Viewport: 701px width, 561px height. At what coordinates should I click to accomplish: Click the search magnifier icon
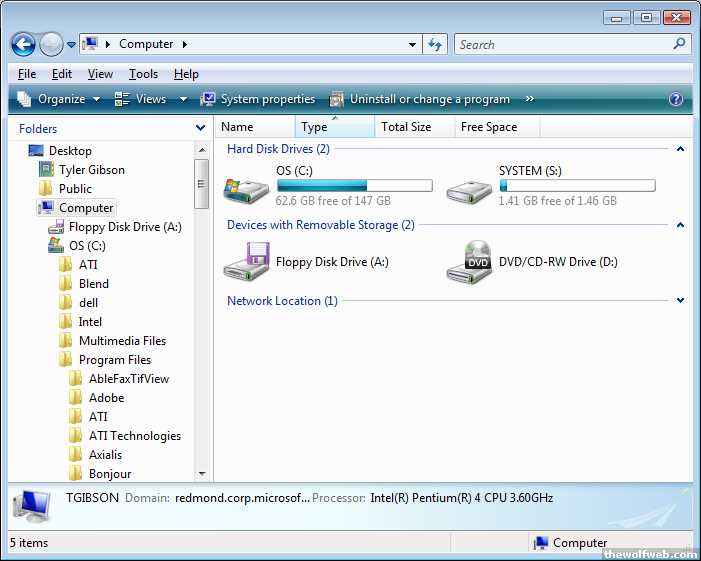(x=679, y=44)
